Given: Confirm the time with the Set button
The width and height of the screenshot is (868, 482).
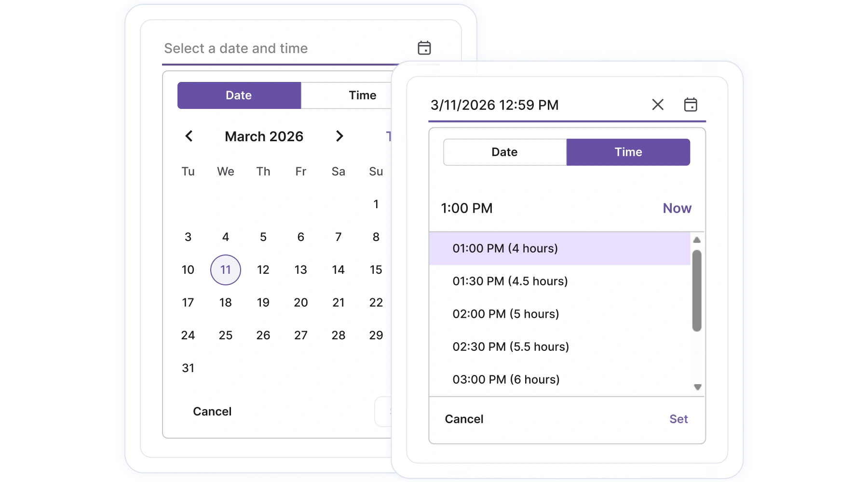Looking at the screenshot, I should click(x=678, y=419).
